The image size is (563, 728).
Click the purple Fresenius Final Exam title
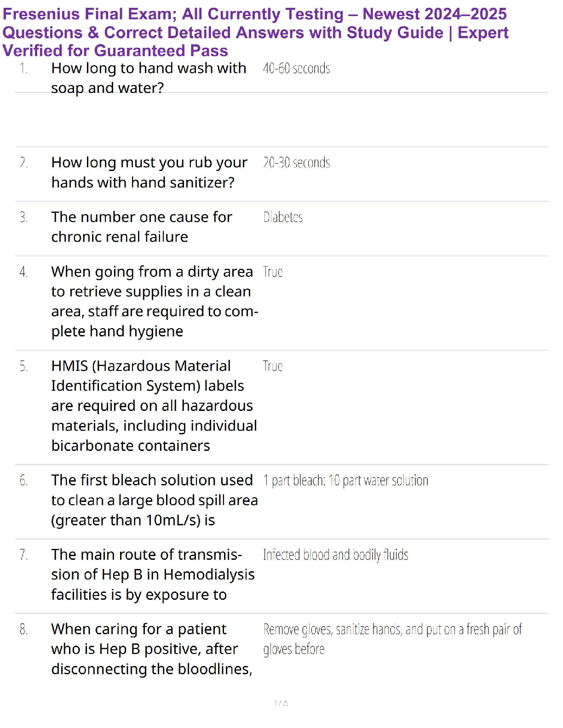pyautogui.click(x=255, y=32)
